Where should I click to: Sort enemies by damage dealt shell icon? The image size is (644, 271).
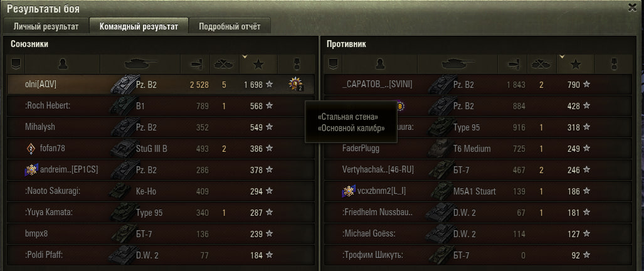click(x=512, y=63)
